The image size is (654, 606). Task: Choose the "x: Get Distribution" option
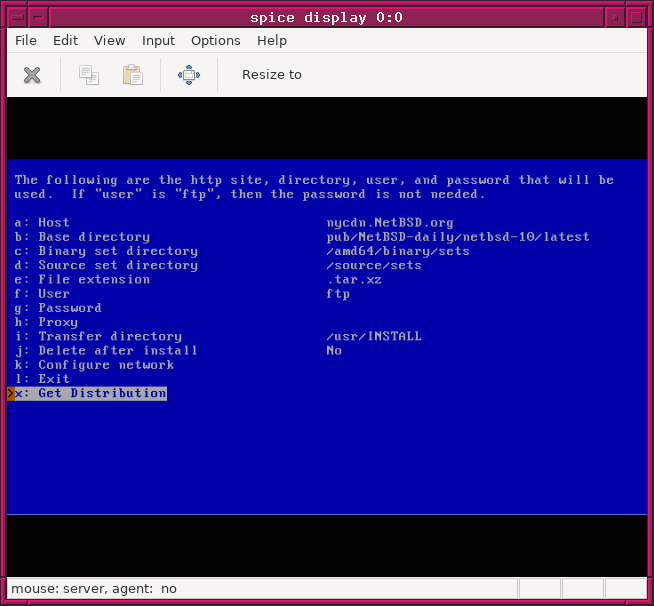(x=90, y=394)
